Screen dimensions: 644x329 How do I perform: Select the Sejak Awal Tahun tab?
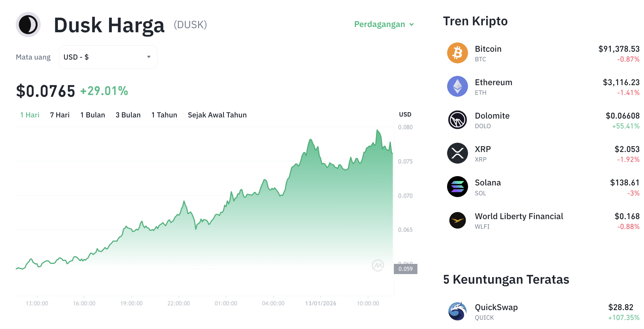tap(217, 115)
